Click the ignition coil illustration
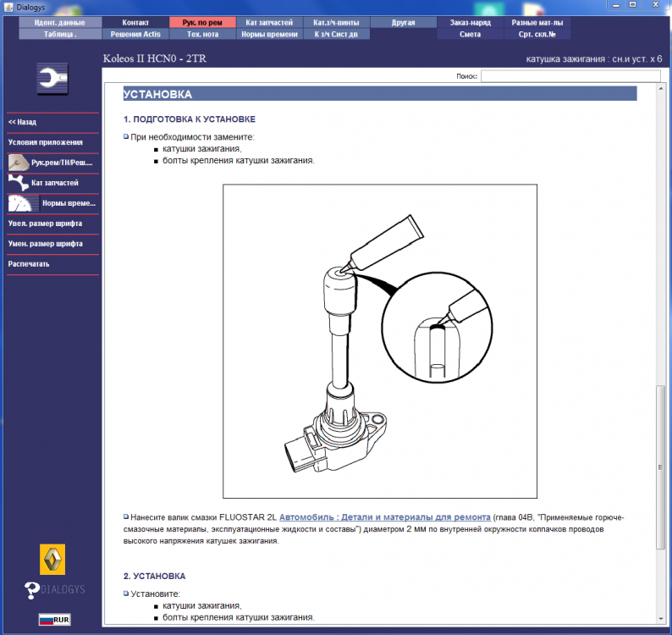Image resolution: width=672 pixels, height=635 pixels. pyautogui.click(x=380, y=341)
